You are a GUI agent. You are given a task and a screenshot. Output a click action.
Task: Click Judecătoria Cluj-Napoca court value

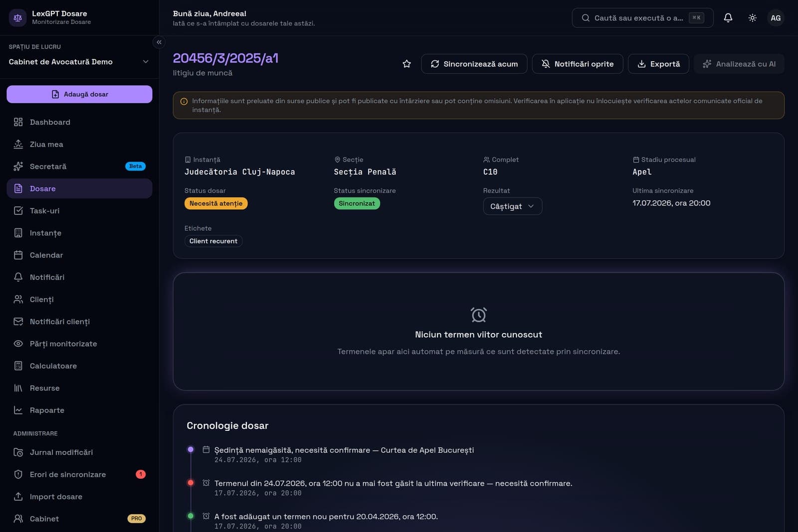click(240, 172)
